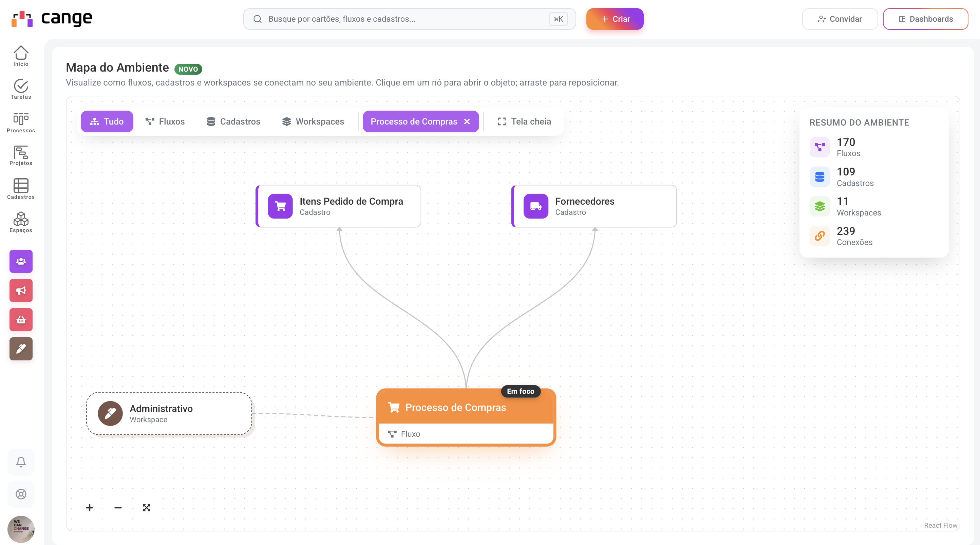Screen dimensions: 980x545
Task: Click the cange logo
Action: pyautogui.click(x=52, y=19)
